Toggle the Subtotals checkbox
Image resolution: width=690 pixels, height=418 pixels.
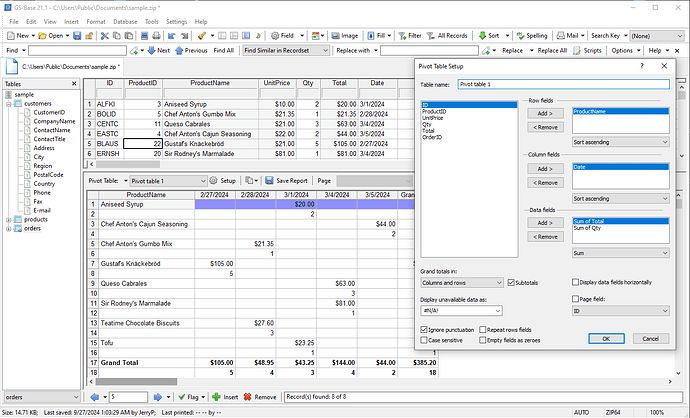511,282
